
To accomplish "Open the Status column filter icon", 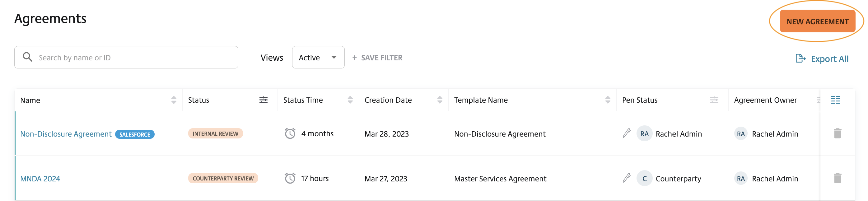I will 263,100.
